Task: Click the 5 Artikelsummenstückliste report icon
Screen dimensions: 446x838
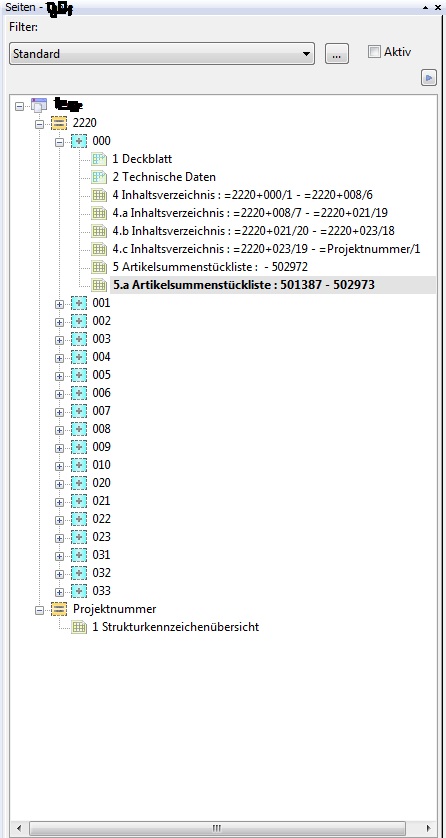Action: (x=99, y=267)
